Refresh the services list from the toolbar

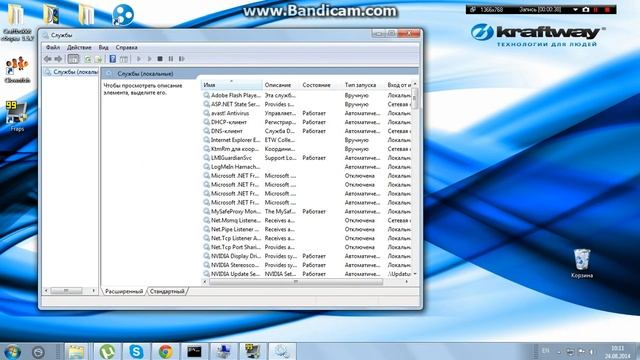click(88, 59)
